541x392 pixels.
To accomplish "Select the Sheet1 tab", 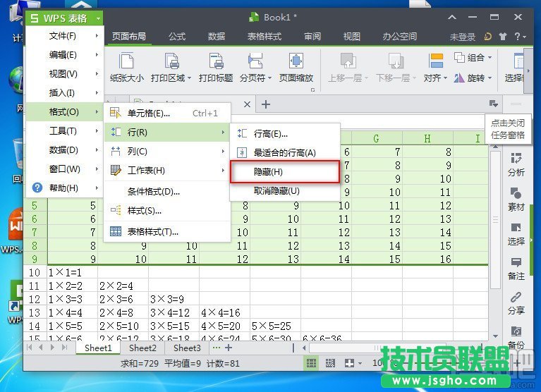I will (98, 348).
